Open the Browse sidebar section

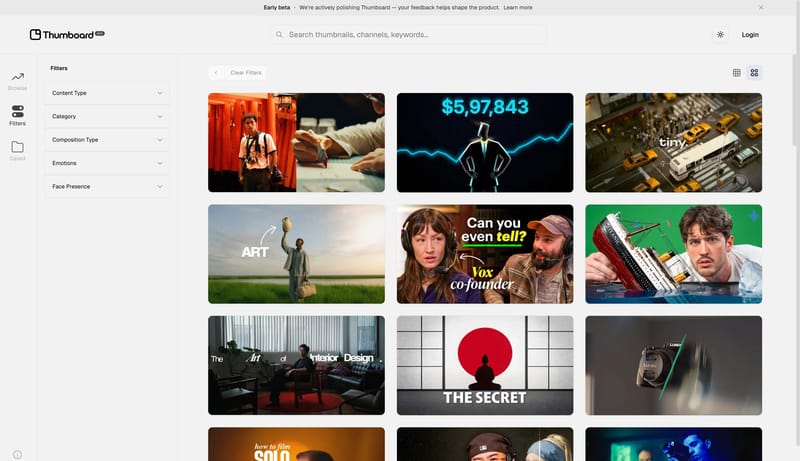[x=17, y=81]
